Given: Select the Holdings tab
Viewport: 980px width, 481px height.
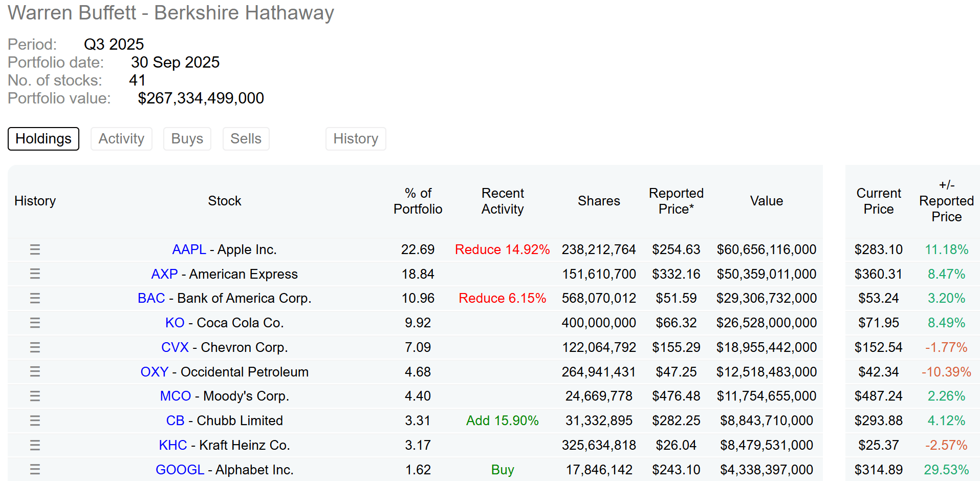Looking at the screenshot, I should coord(43,139).
